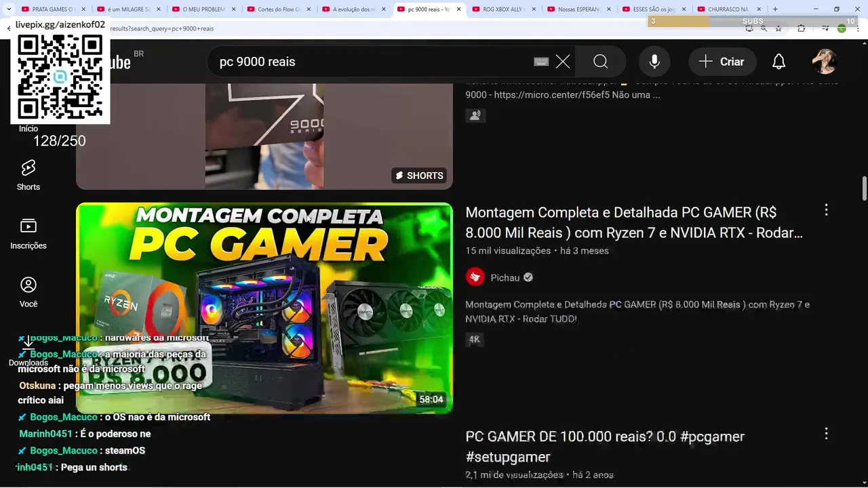
Task: Open the Você section in sidebar
Action: (28, 292)
